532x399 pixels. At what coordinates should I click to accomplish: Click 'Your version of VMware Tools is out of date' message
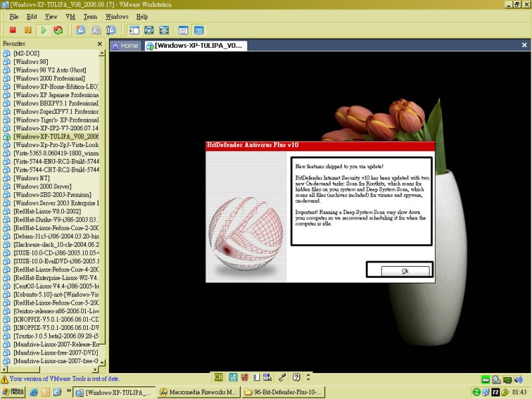(x=65, y=378)
